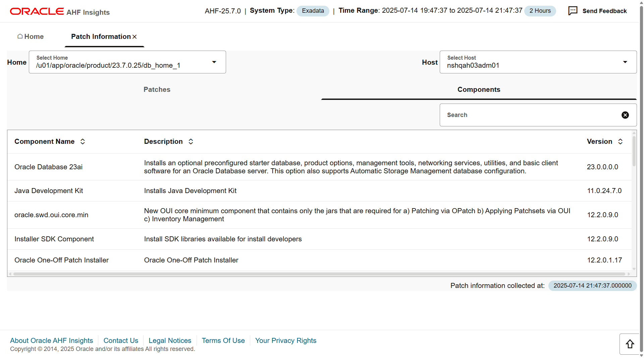
Task: Click the table vertical scrollbar thumb
Action: click(x=634, y=151)
